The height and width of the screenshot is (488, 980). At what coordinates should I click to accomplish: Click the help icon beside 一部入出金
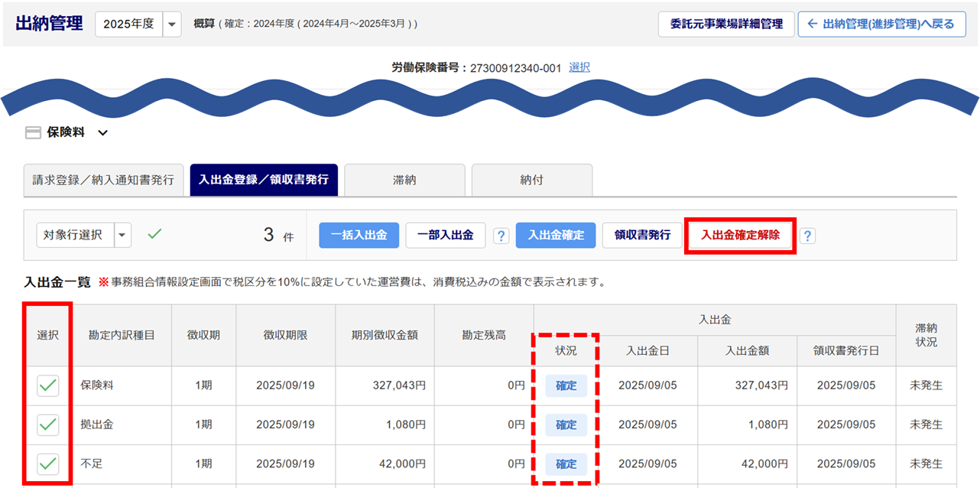coord(501,236)
